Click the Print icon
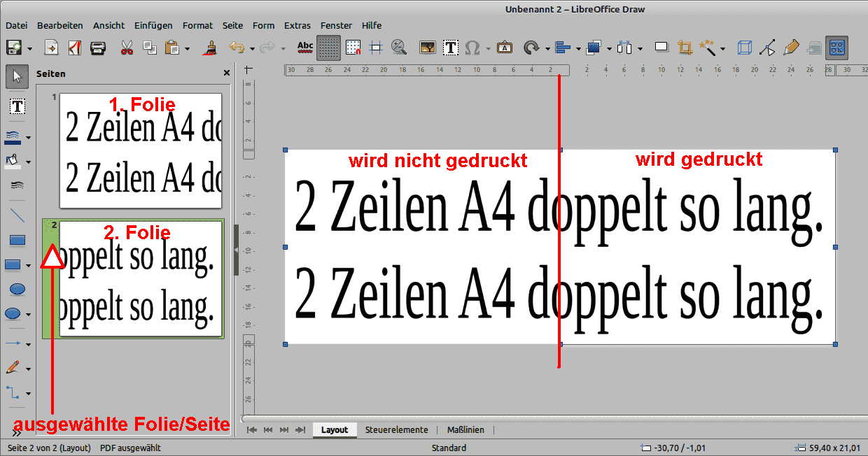 click(x=98, y=48)
